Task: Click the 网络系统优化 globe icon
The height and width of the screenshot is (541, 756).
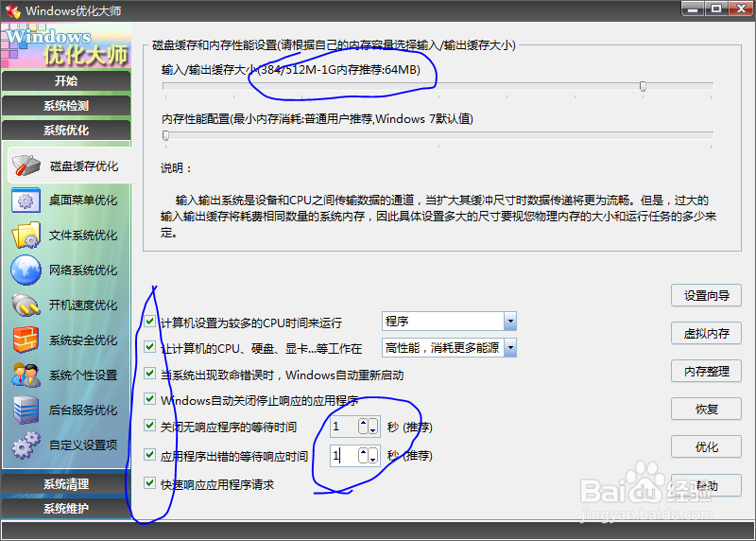Action: click(26, 270)
